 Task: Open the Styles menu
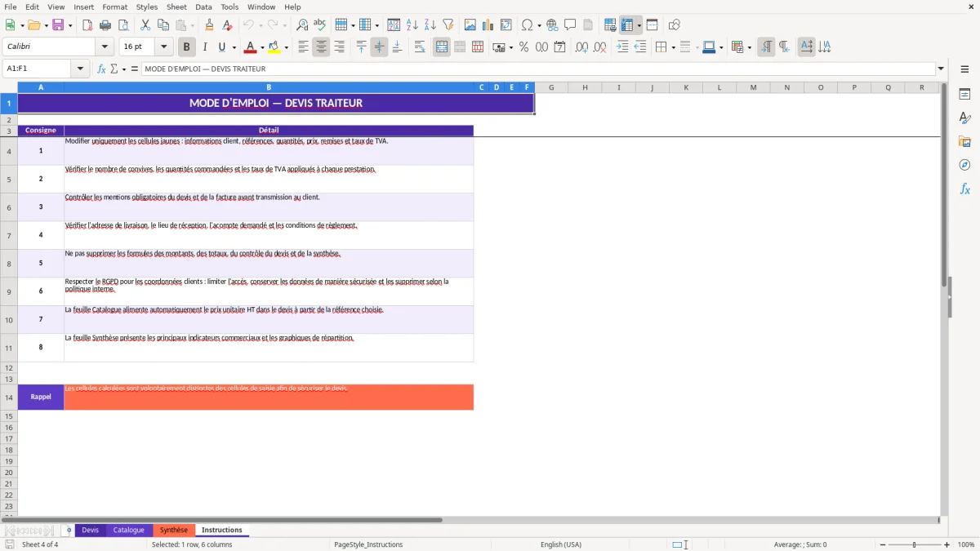[147, 7]
